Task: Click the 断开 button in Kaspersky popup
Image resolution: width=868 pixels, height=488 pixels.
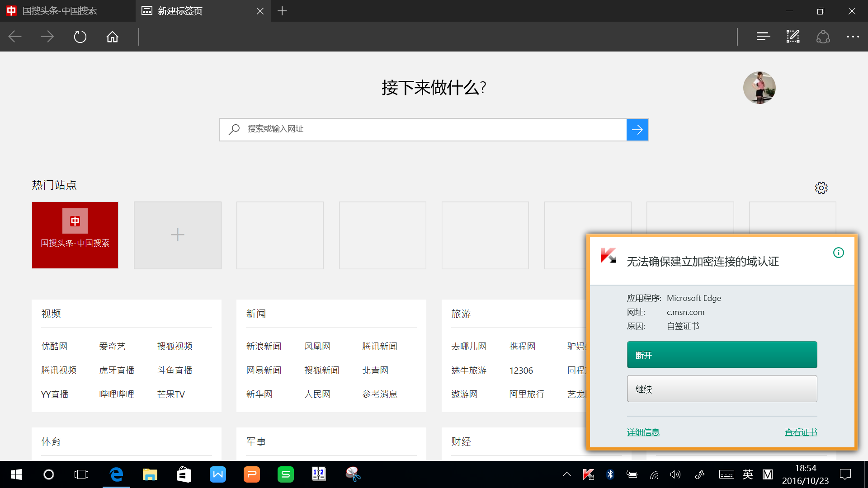Action: click(x=722, y=355)
